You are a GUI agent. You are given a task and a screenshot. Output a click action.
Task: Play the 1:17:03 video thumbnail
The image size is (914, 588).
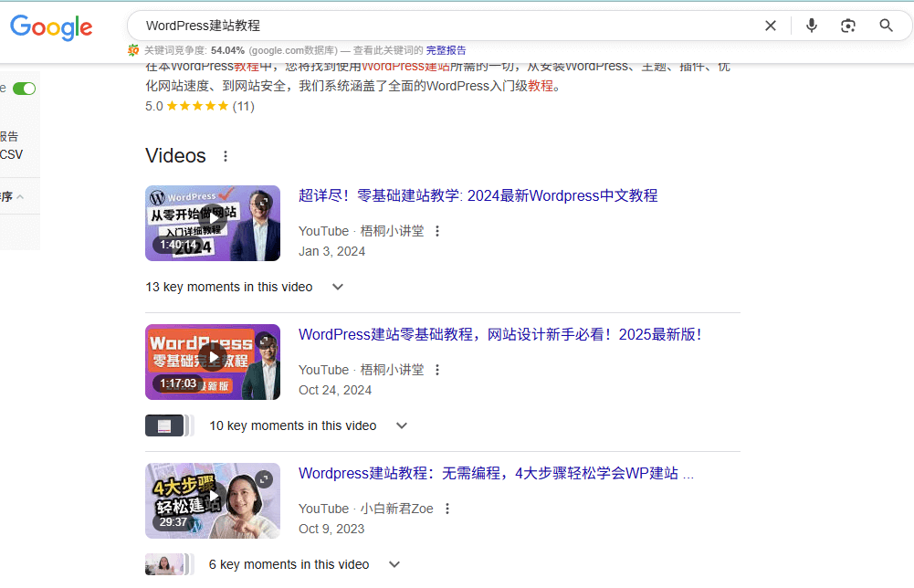click(x=213, y=362)
